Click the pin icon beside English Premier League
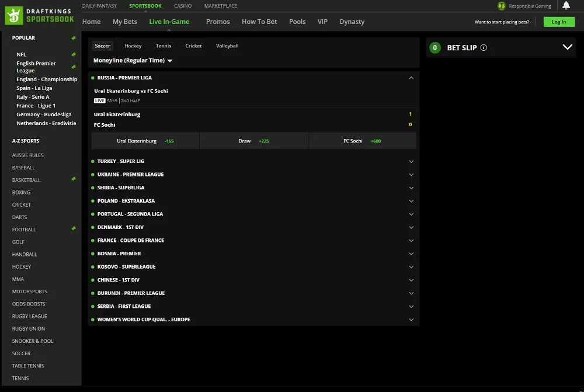Image resolution: width=584 pixels, height=392 pixels. [74, 67]
